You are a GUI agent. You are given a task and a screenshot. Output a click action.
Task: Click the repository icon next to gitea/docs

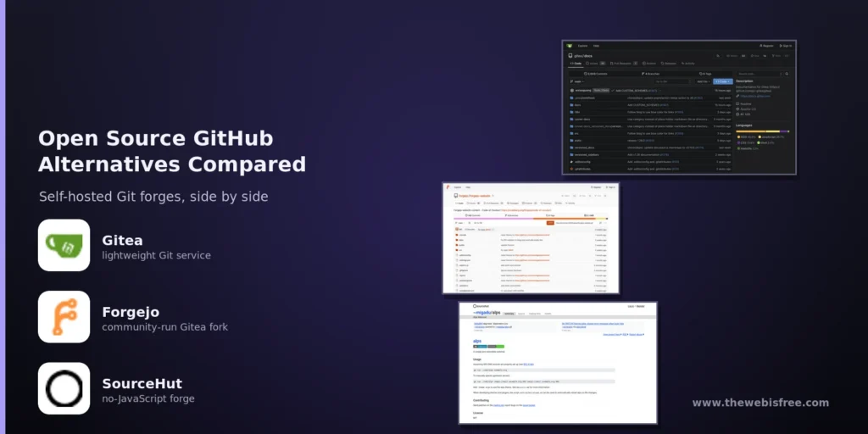point(570,56)
